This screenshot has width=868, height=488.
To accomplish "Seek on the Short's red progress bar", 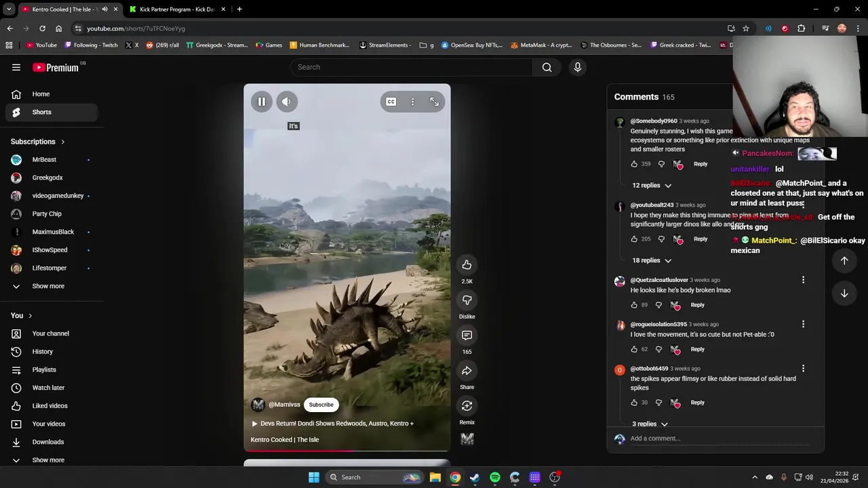I will (x=347, y=450).
